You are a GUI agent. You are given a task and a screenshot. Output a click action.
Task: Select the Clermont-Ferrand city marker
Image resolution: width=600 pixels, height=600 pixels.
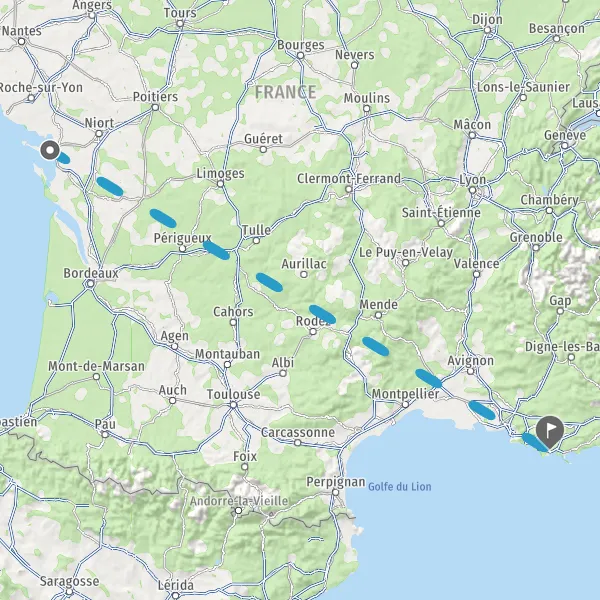(x=349, y=189)
